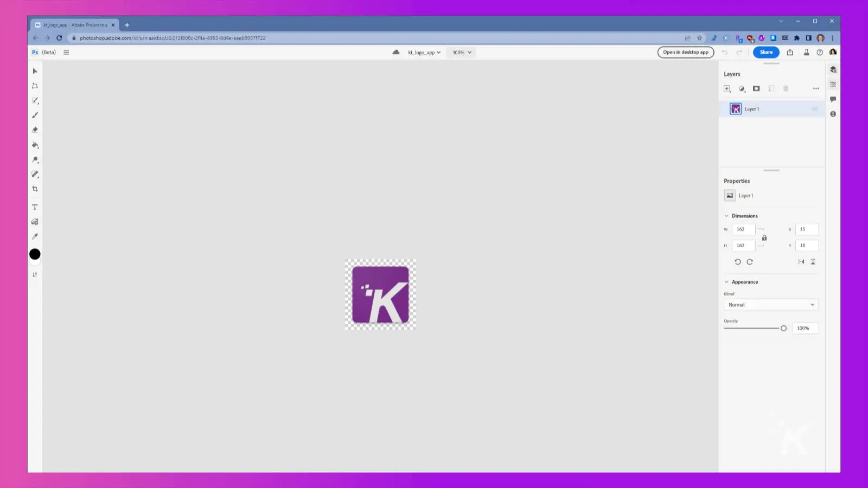Click the Undo arrow

[725, 52]
